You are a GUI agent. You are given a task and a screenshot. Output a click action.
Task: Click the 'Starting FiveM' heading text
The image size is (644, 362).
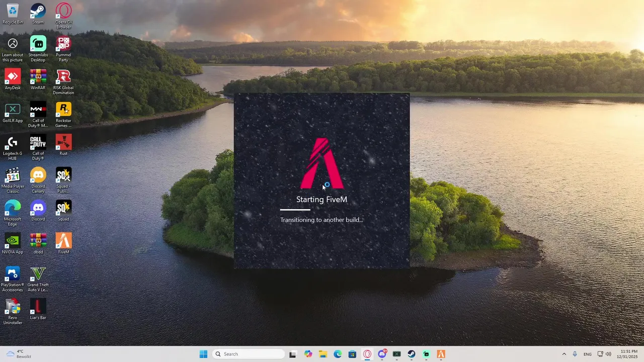tap(321, 200)
